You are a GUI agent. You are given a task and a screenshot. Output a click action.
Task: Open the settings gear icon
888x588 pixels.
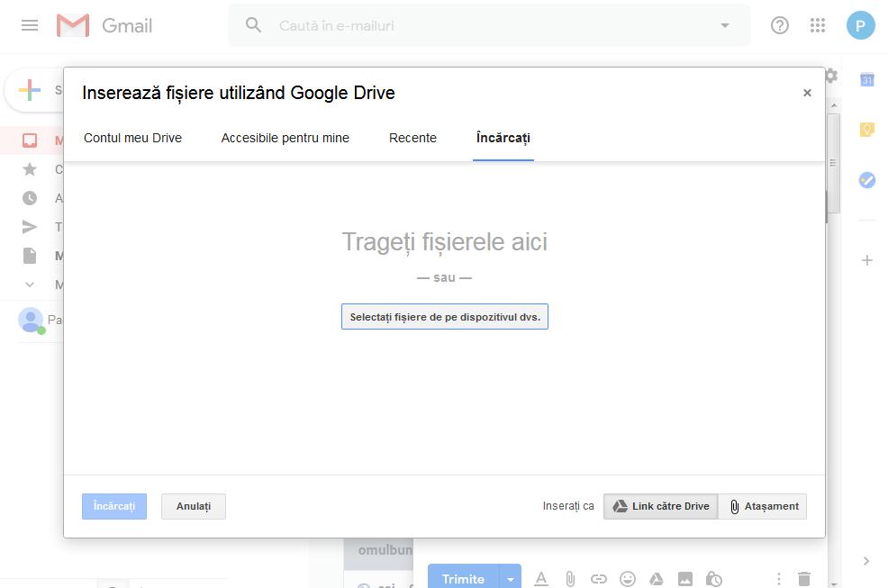click(x=830, y=76)
